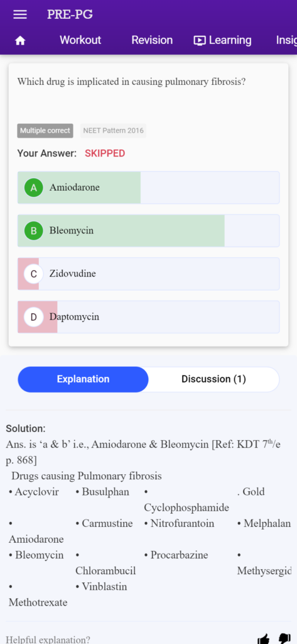Click the thumbs down icon
The height and width of the screenshot is (644, 297).
pos(284,639)
